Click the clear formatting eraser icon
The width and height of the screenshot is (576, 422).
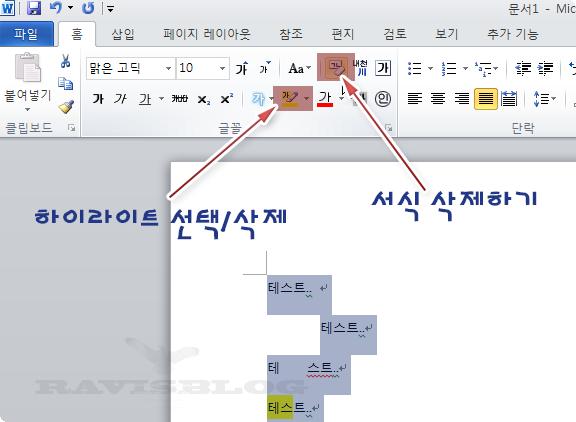click(x=336, y=68)
